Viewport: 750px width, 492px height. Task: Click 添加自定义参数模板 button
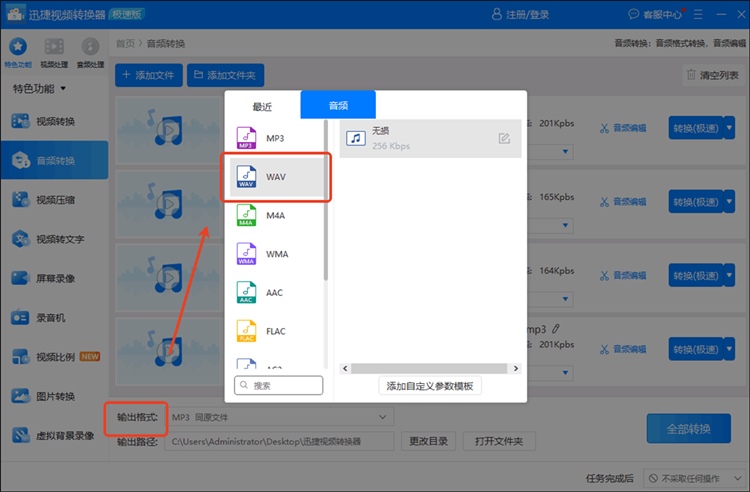[x=430, y=386]
